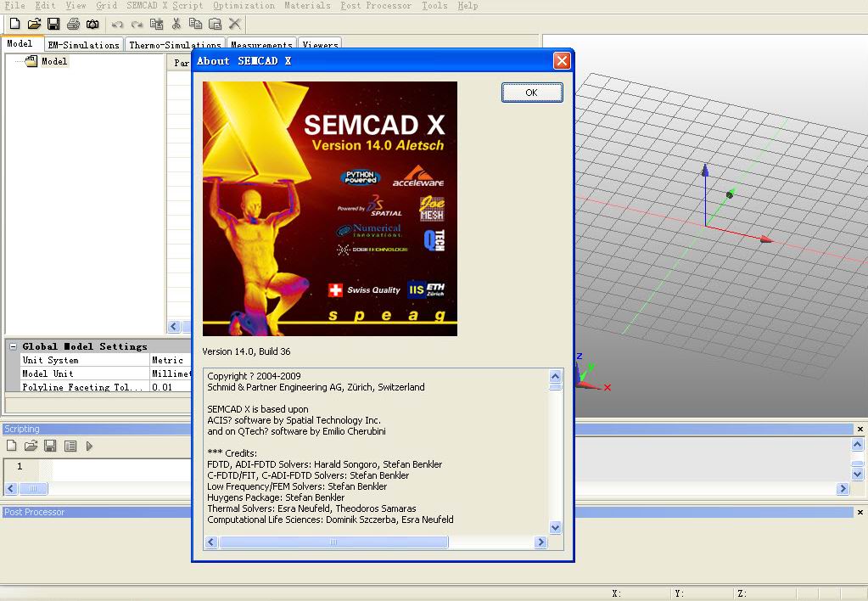Click the credits horizontal scroll left arrow

211,542
